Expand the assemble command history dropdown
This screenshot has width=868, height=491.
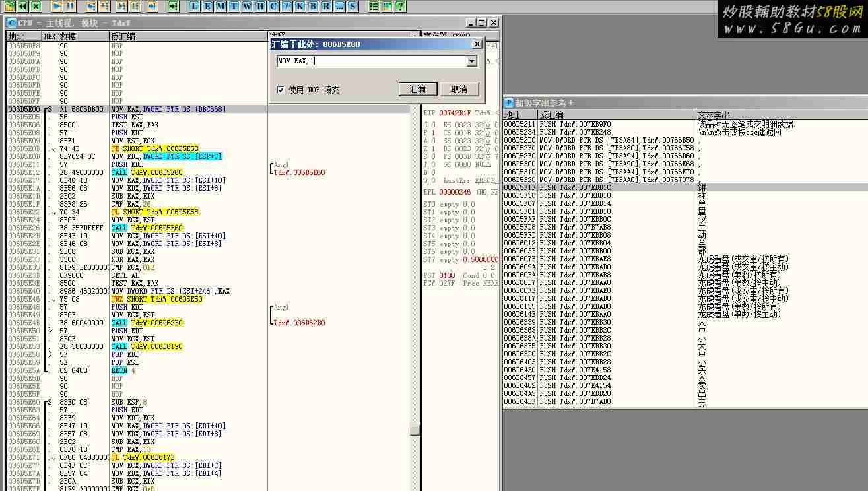471,61
